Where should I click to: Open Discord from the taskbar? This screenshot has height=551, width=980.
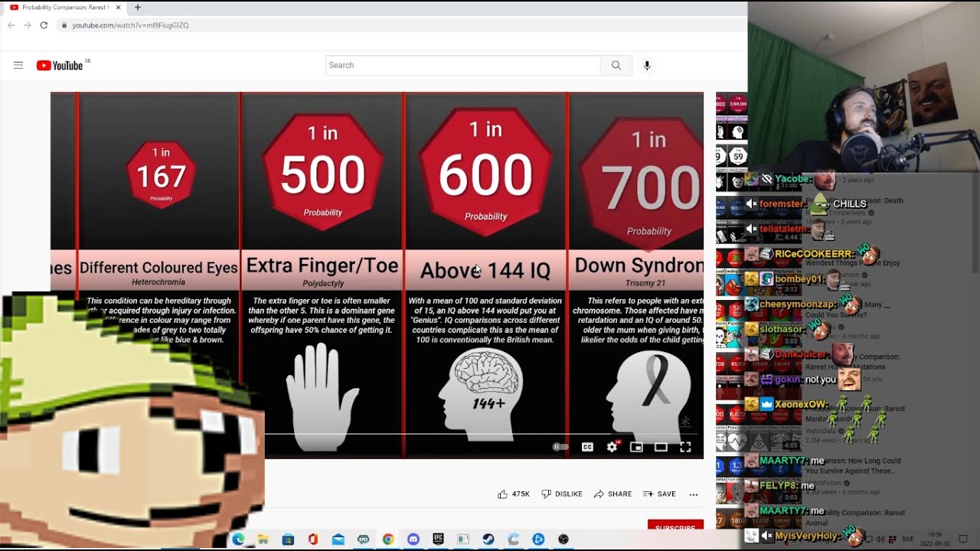tap(413, 540)
